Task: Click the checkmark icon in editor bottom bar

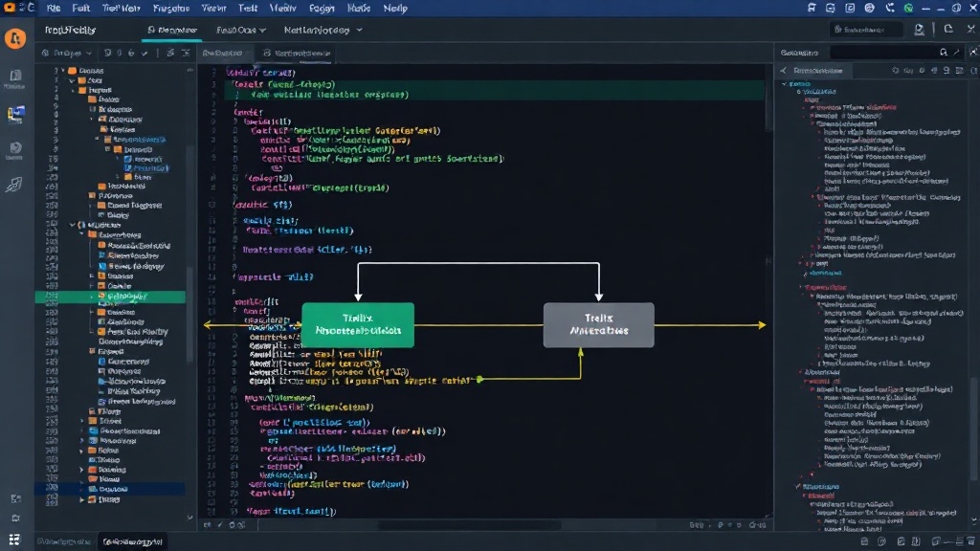Action: (x=220, y=525)
